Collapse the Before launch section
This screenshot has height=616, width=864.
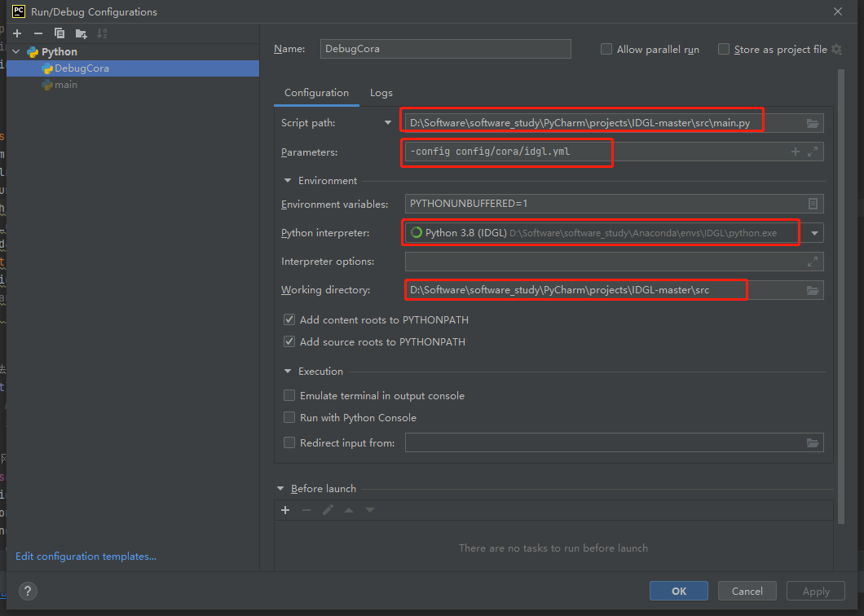(281, 488)
